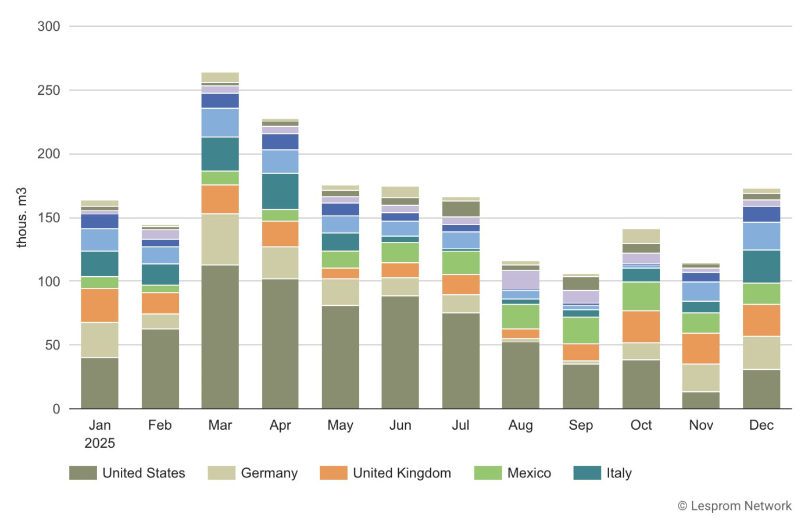Click the "Dec" x-axis label
This screenshot has height=532, width=808.
(x=761, y=425)
